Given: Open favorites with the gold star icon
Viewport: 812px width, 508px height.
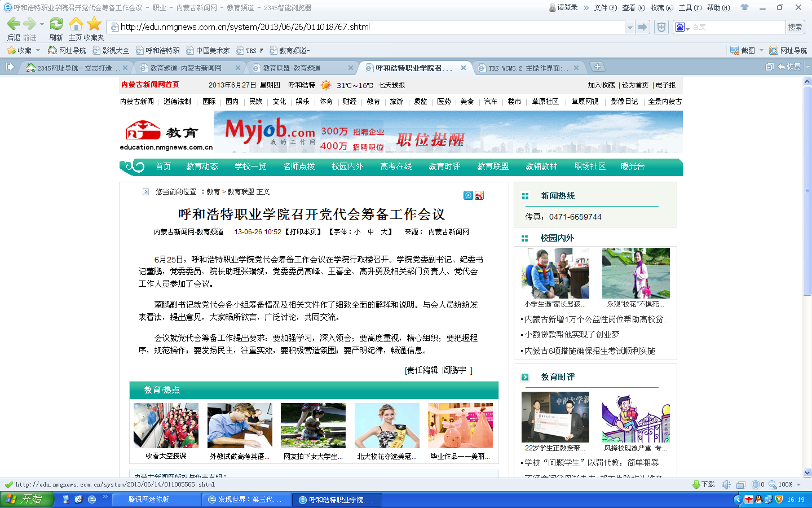Looking at the screenshot, I should tap(94, 24).
